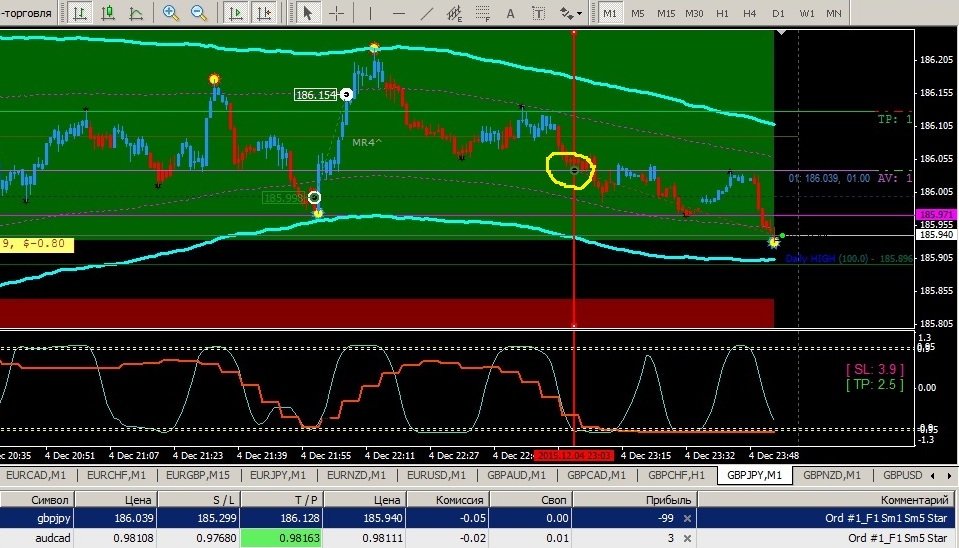
Task: Click the gbpjpy profit value -99
Action: [665, 518]
